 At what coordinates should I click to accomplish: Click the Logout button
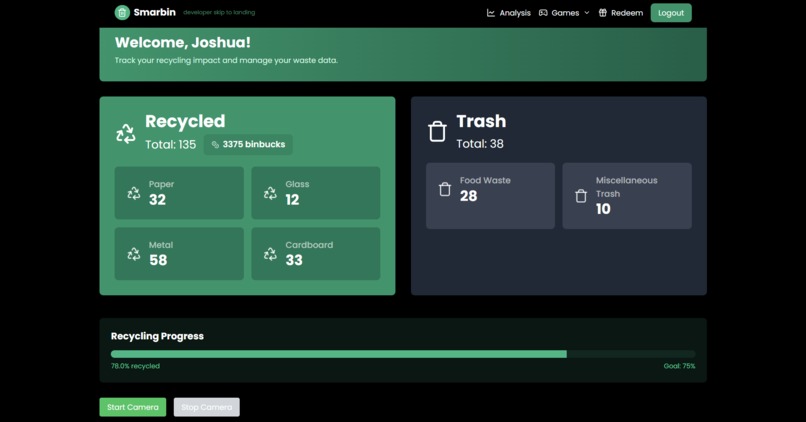tap(671, 13)
